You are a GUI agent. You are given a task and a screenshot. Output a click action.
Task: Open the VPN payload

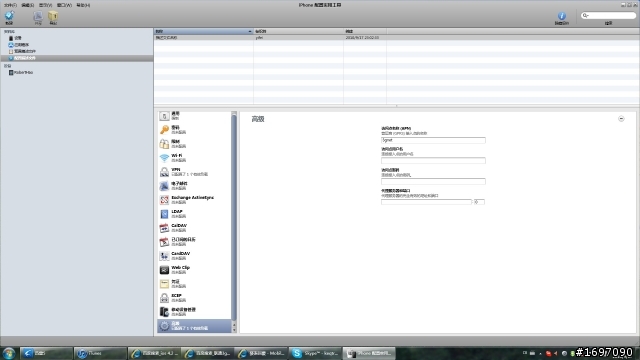coord(194,172)
